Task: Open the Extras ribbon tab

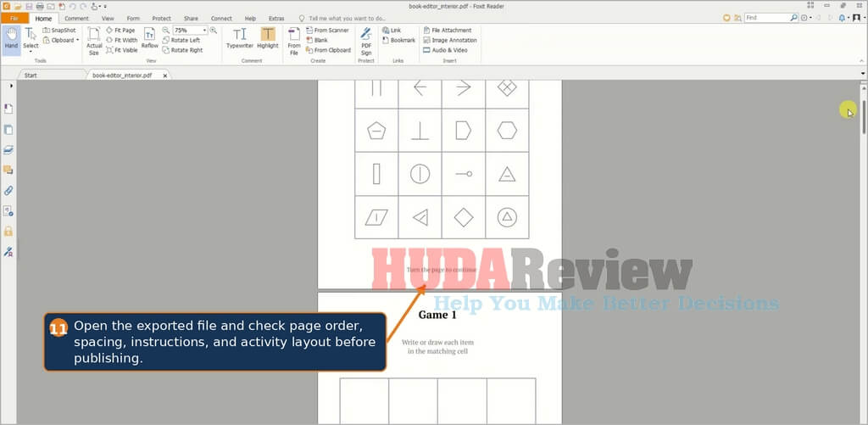Action: click(276, 19)
